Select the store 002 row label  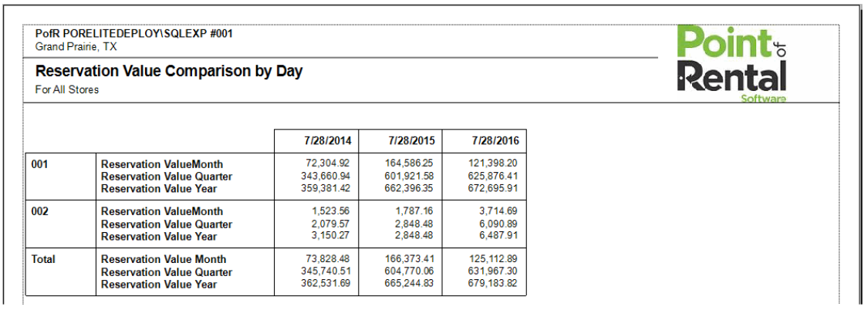pyautogui.click(x=39, y=211)
